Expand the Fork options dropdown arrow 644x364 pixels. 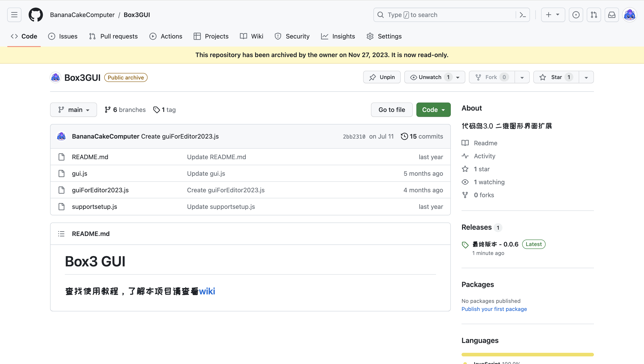click(x=522, y=77)
